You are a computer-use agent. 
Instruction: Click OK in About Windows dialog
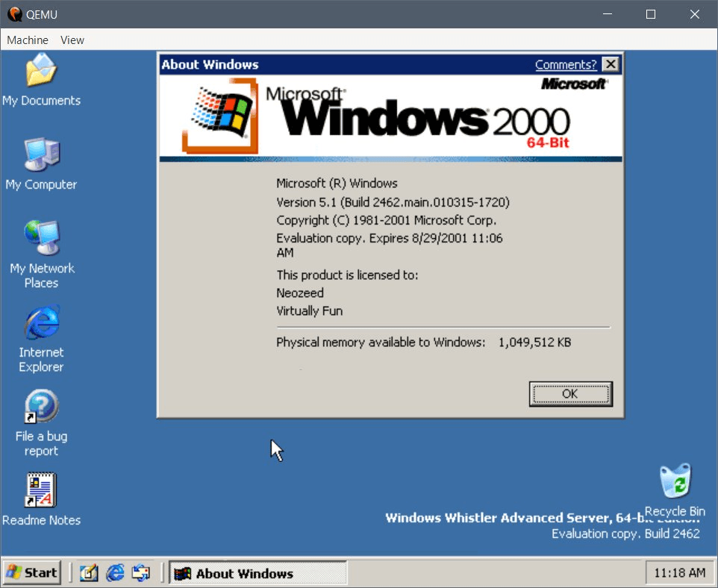570,394
